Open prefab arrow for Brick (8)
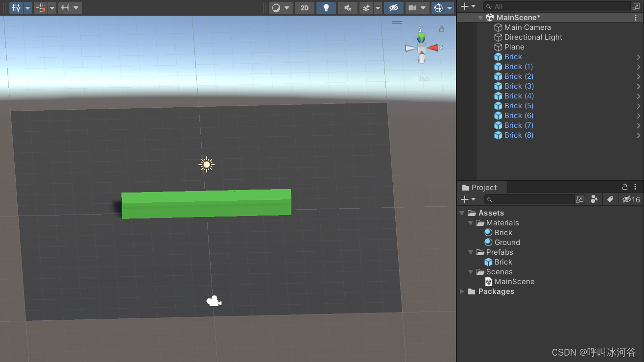644x362 pixels. [639, 135]
